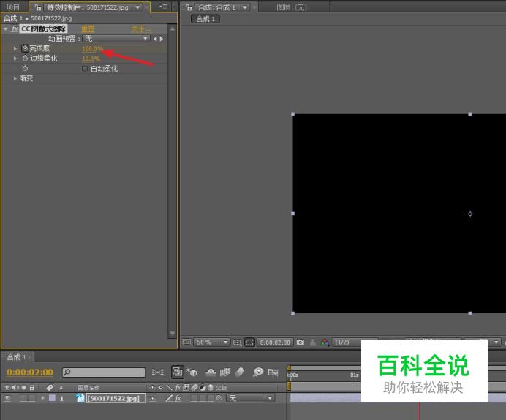Open the 50 % magnification dropdown
Screen dimensions: 506x420
point(212,342)
